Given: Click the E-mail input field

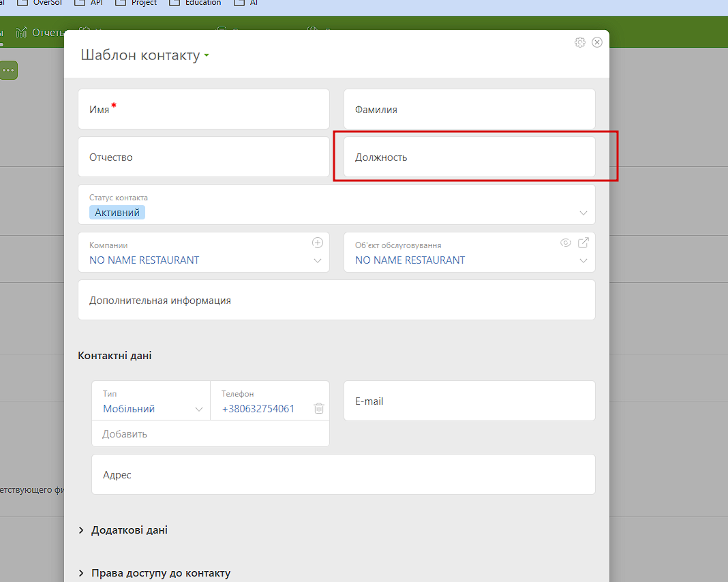Looking at the screenshot, I should point(470,401).
